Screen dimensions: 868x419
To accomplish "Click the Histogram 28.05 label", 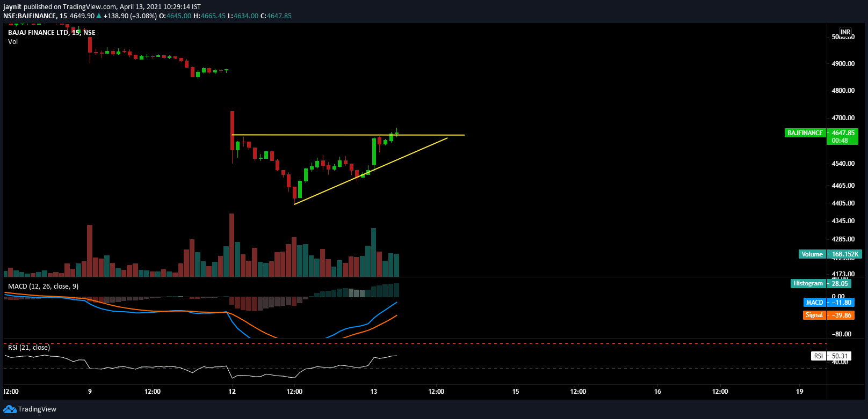I will click(821, 283).
